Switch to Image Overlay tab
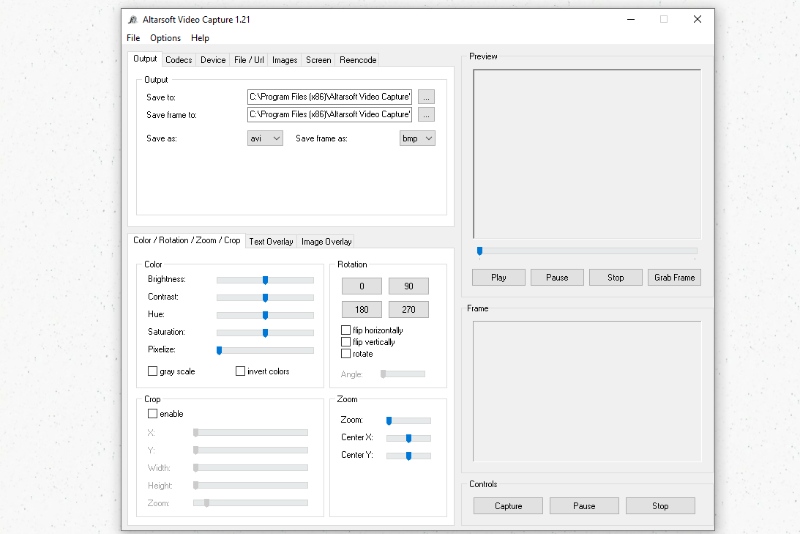This screenshot has width=800, height=534. 326,241
